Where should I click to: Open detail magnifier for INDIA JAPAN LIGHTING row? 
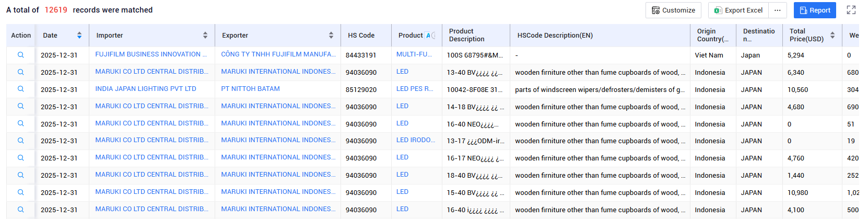[21, 89]
